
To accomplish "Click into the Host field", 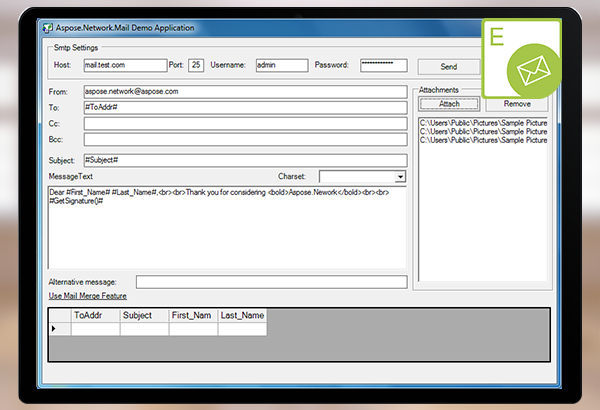I will (126, 65).
